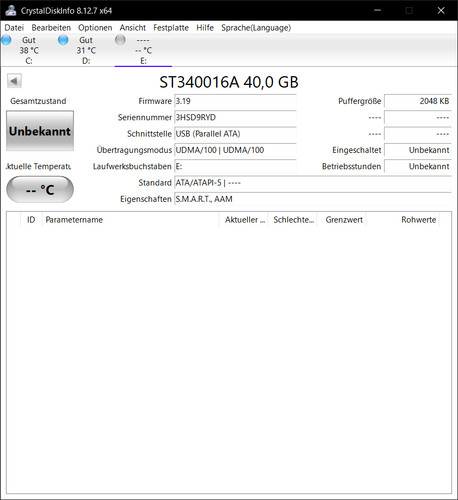Click the Puffergröße value 2048 KB
The width and height of the screenshot is (458, 500).
pos(418,101)
